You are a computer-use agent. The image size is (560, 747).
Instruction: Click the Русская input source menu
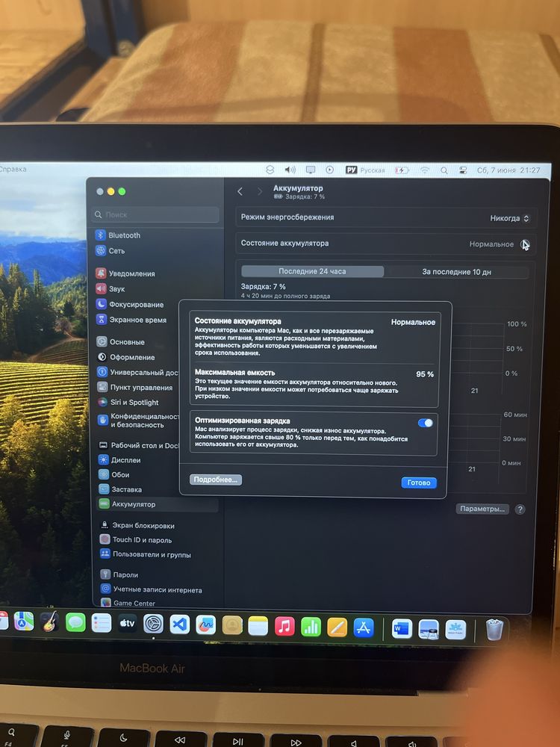tap(365, 170)
